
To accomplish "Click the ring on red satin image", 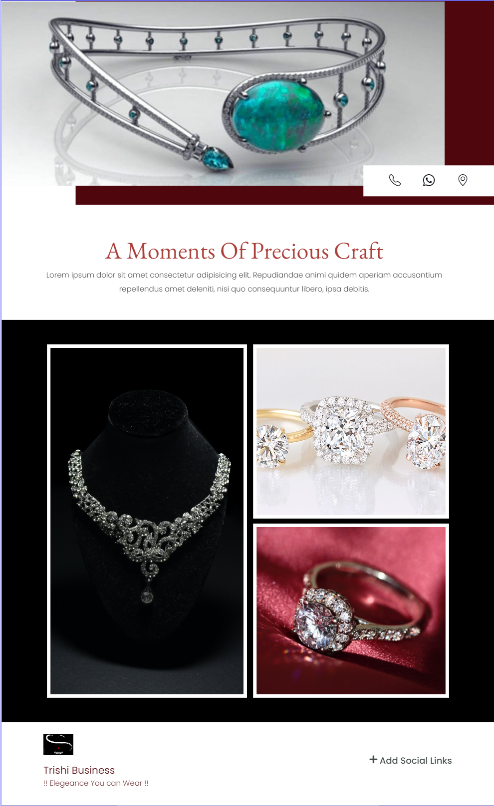I will click(x=351, y=611).
